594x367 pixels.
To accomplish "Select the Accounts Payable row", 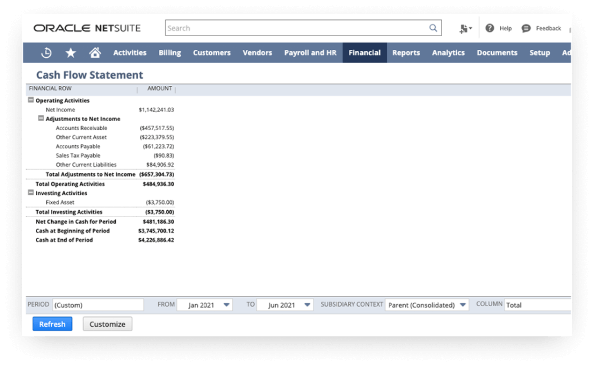I will (x=78, y=146).
